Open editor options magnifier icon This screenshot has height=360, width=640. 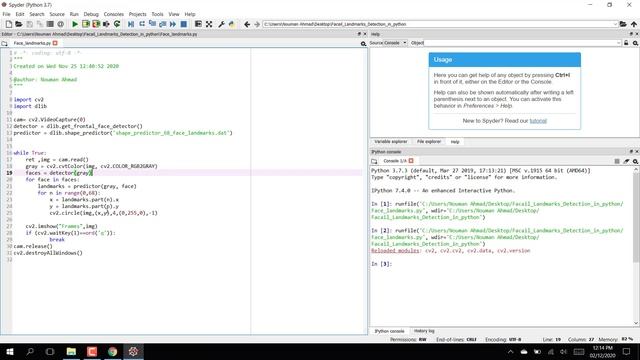(363, 43)
